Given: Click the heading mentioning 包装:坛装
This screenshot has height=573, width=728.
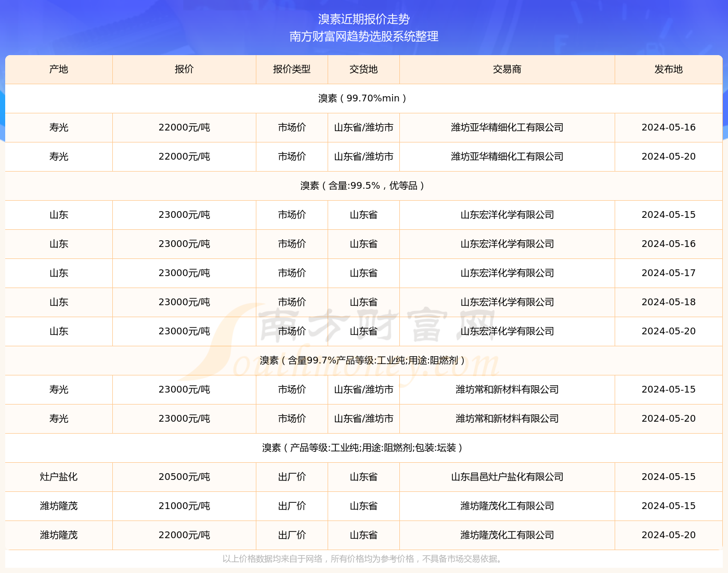Looking at the screenshot, I should coord(363,448).
